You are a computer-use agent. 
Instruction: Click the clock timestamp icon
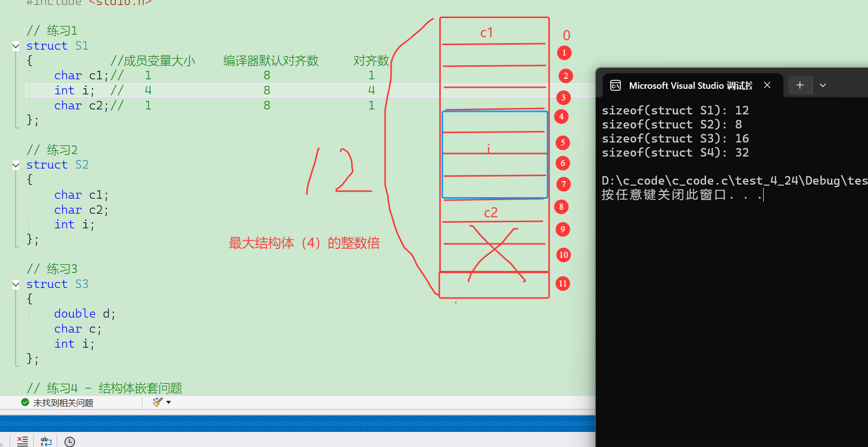[70, 441]
